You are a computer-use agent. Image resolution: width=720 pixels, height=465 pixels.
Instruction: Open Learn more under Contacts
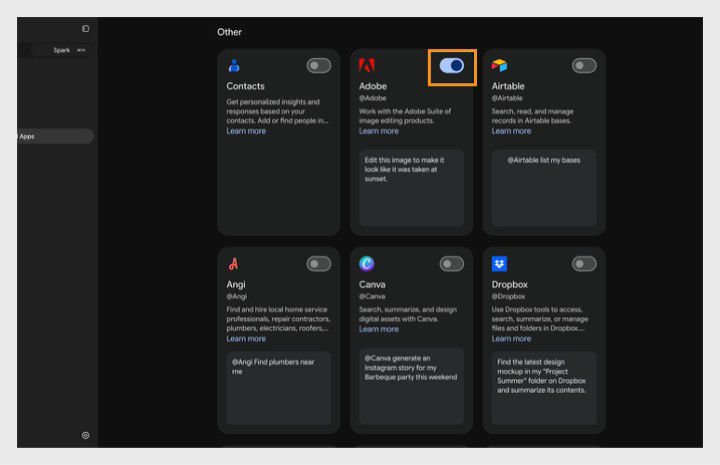pos(246,131)
